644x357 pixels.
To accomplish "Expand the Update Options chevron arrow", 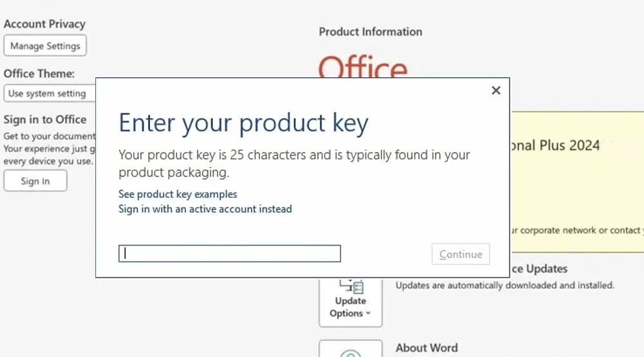I will point(368,314).
